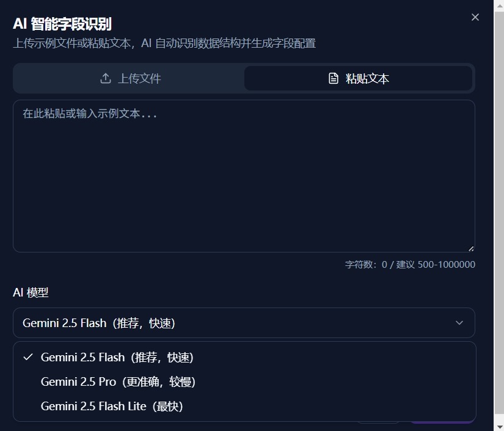
Task: Select Gemini 2.5 Flash Lite (最快) option
Action: click(244, 406)
